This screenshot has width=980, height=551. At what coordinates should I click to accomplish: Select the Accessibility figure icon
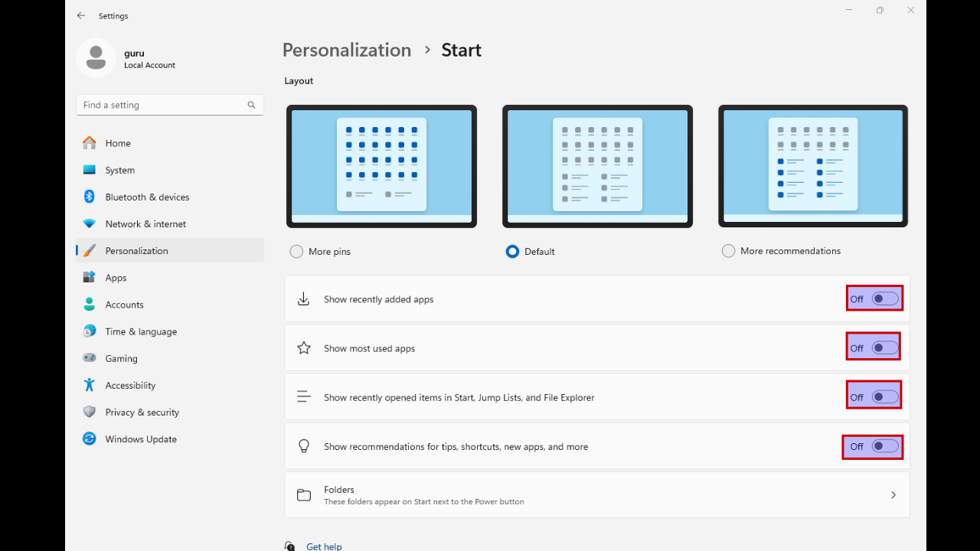pyautogui.click(x=90, y=385)
